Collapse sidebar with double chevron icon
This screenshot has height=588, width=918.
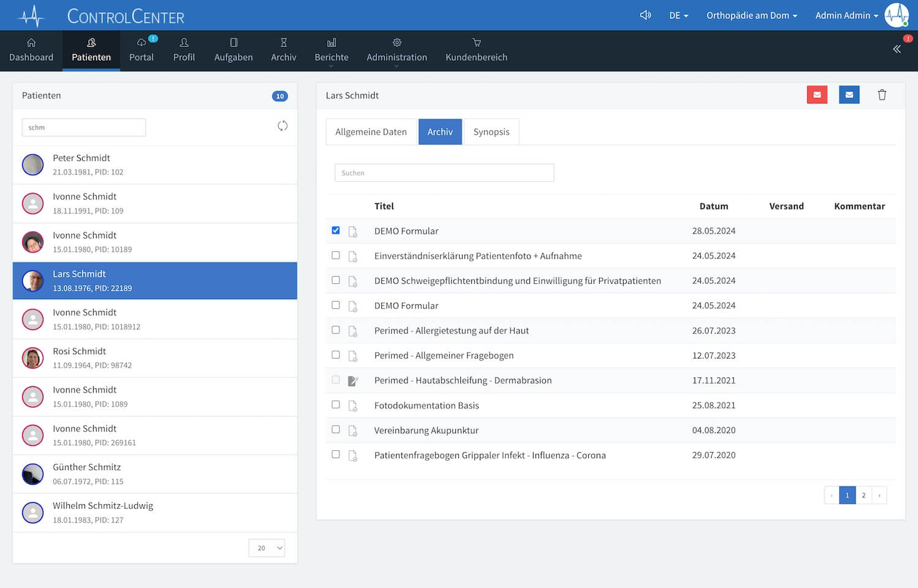pyautogui.click(x=897, y=49)
